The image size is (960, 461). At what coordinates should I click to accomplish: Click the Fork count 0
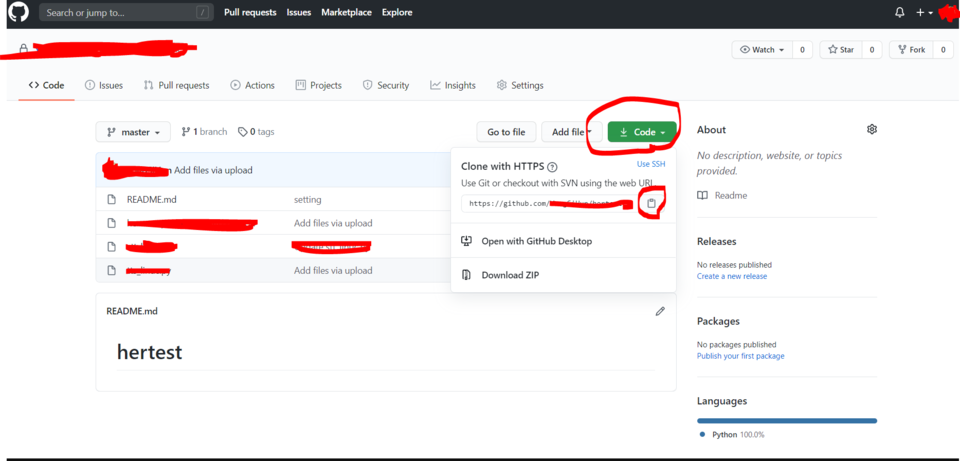point(943,50)
